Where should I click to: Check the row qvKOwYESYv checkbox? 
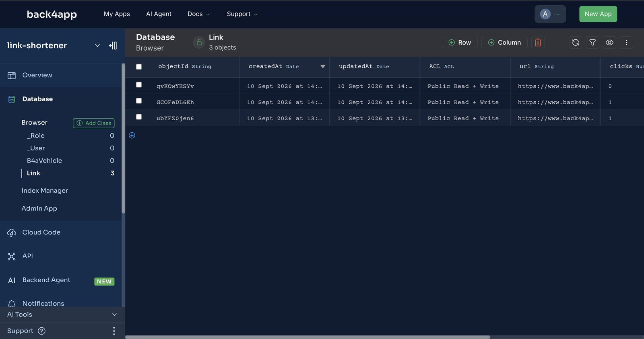click(x=139, y=84)
